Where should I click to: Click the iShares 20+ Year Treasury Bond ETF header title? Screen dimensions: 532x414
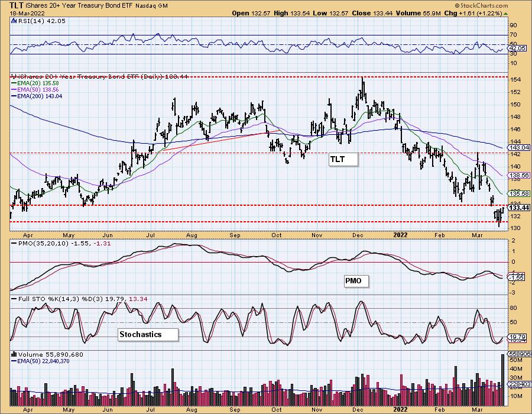[x=79, y=6]
